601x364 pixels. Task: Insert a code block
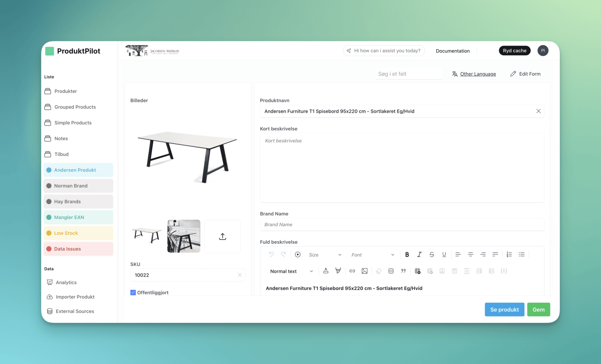[x=391, y=271]
